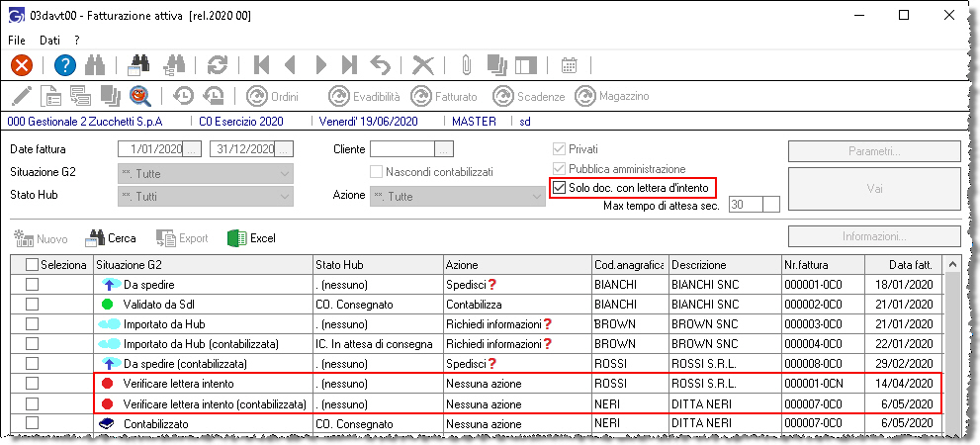Viewport: 980px width, 445px height.
Task: Tick the Seleziona header checkbox
Action: [32, 265]
